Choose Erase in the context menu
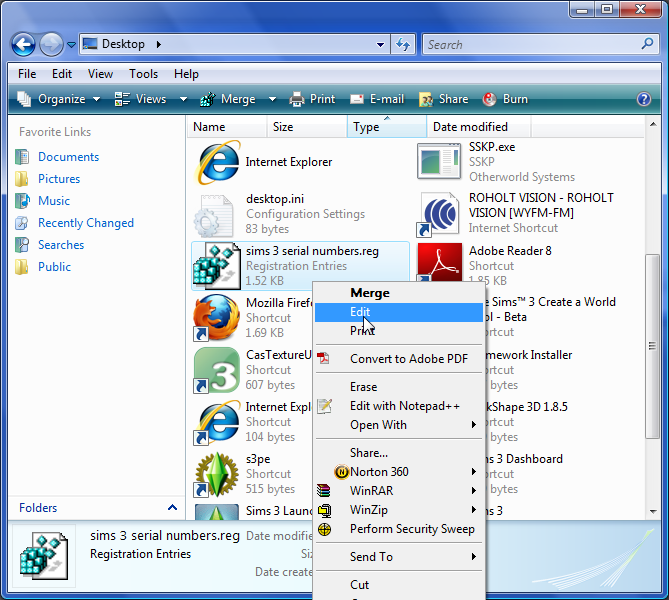The width and height of the screenshot is (669, 600). tap(399, 387)
